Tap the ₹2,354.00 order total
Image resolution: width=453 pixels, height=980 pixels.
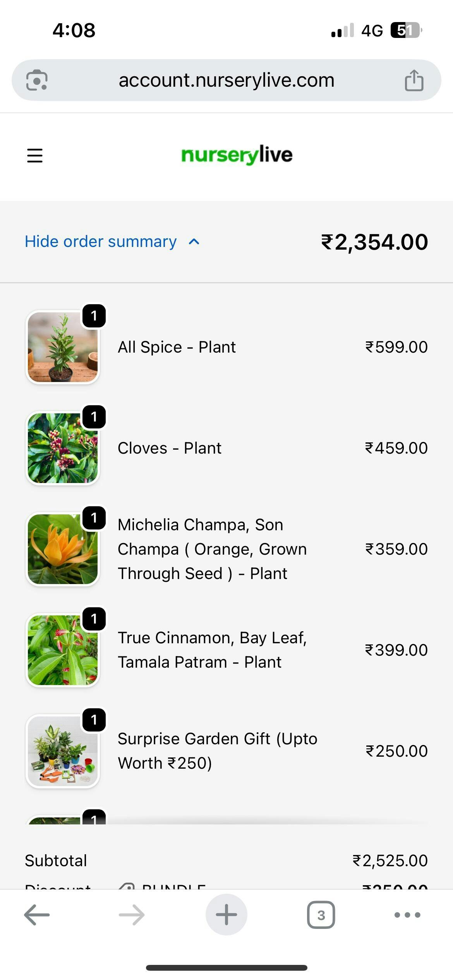pos(374,242)
